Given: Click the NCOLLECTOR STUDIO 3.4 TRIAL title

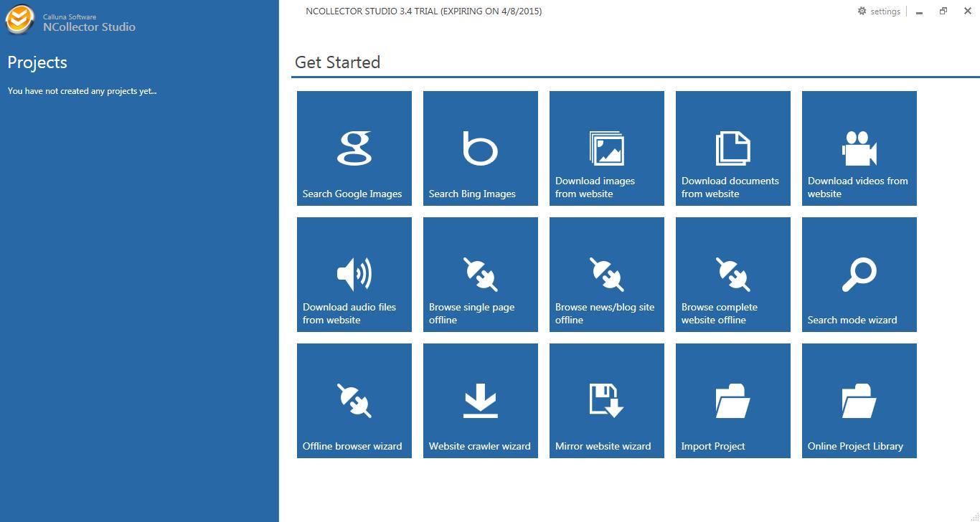Looking at the screenshot, I should tap(423, 11).
